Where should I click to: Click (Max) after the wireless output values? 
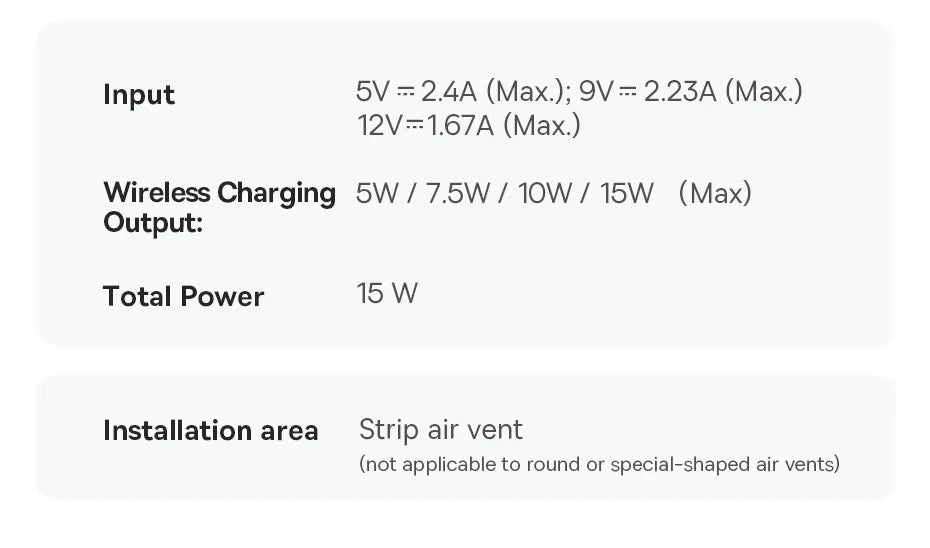coord(714,193)
